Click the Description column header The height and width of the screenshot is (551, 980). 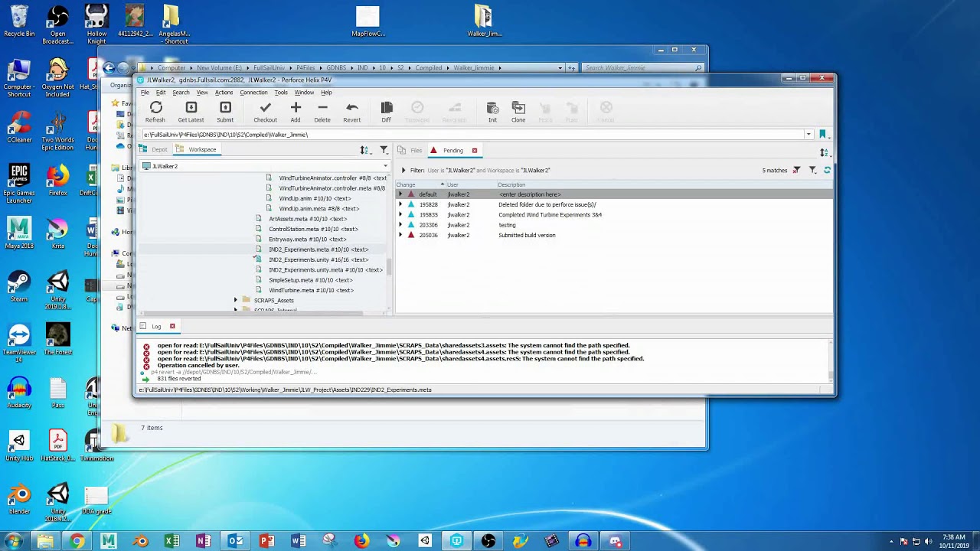coord(665,184)
